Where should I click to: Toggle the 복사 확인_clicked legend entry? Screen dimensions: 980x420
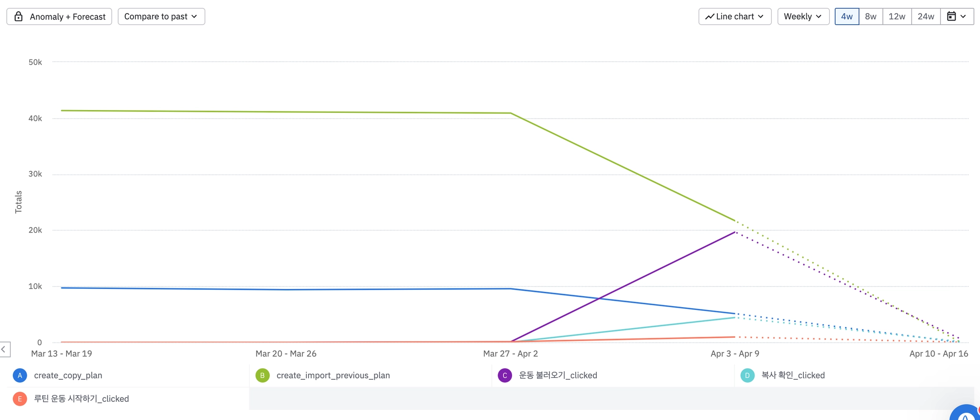click(793, 376)
